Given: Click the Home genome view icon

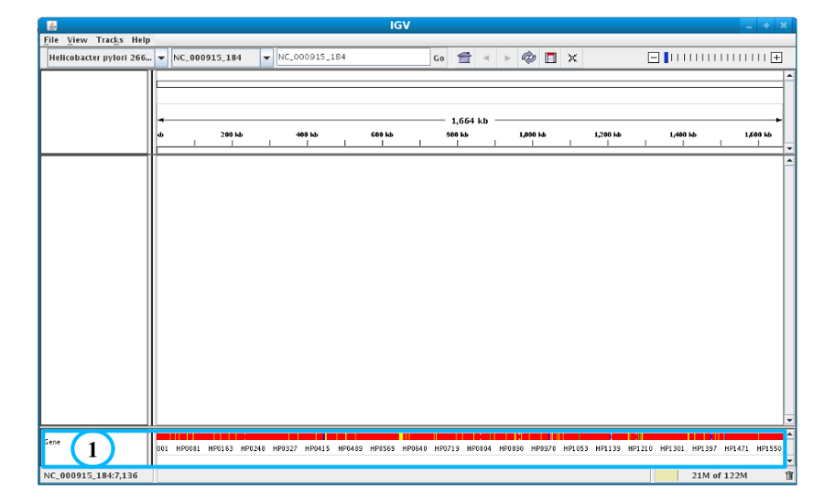Looking at the screenshot, I should click(x=464, y=58).
